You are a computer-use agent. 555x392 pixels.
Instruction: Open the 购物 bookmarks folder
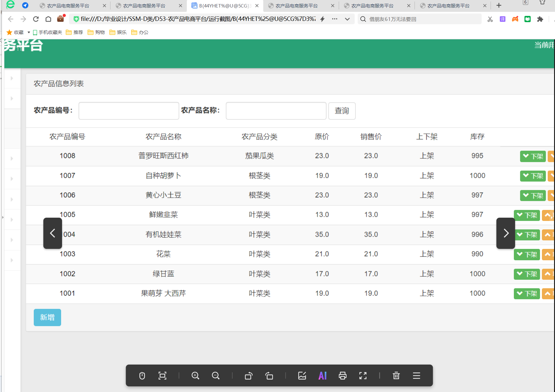point(96,32)
